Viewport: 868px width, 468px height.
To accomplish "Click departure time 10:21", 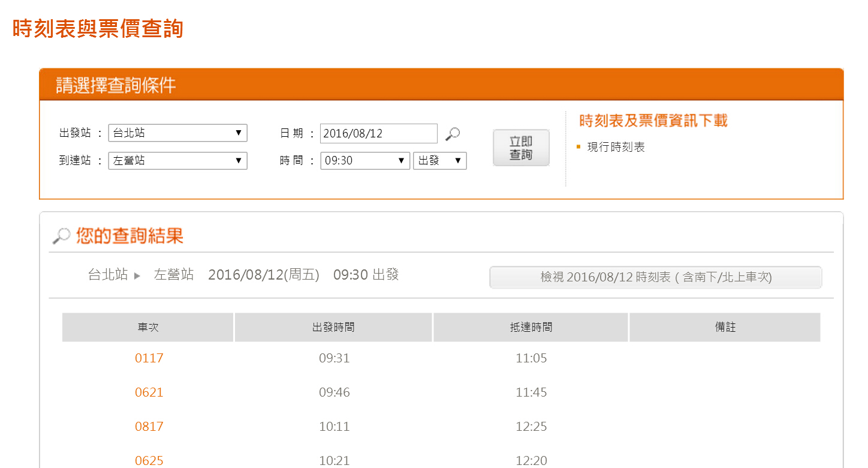I will coord(334,461).
